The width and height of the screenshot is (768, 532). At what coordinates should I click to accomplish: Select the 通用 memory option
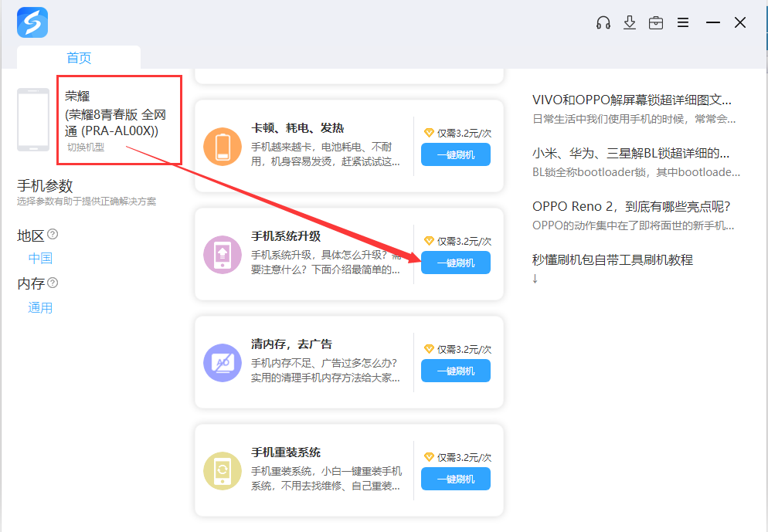click(x=40, y=308)
